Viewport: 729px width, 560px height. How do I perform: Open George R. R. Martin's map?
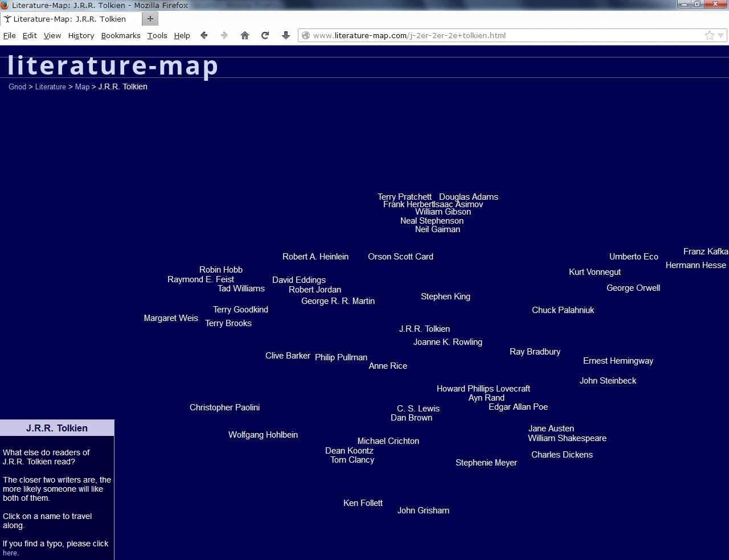pos(338,301)
